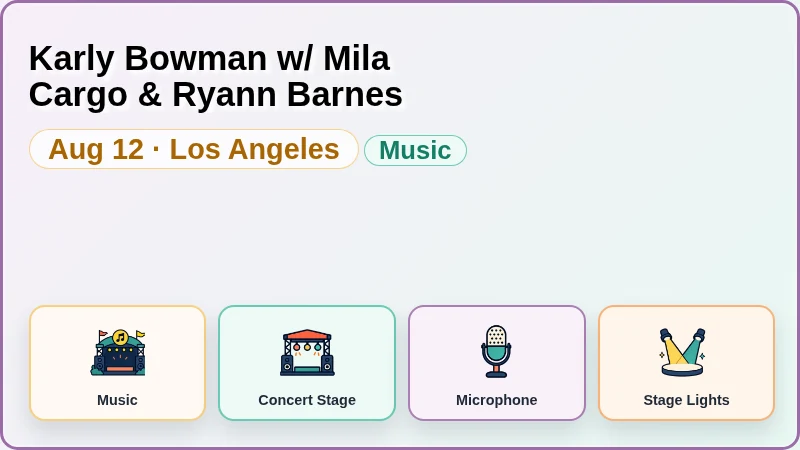Click the Aug 12 · Los Angeles pill
This screenshot has width=800, height=450.
point(194,149)
